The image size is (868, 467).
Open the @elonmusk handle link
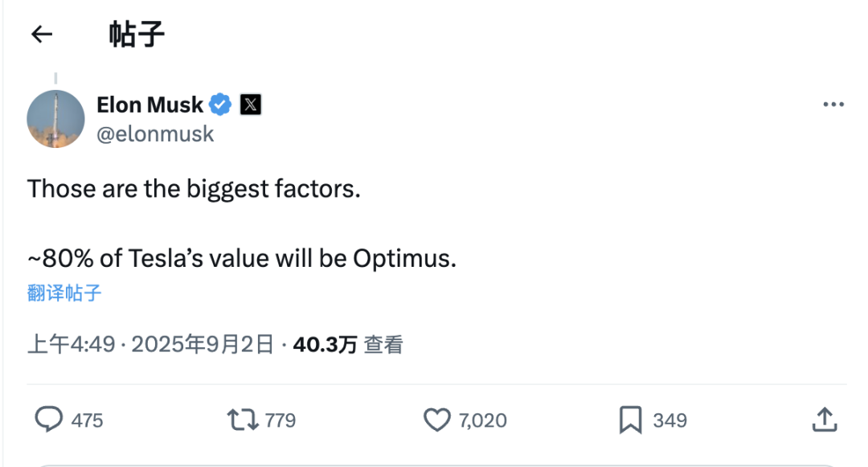pyautogui.click(x=155, y=134)
